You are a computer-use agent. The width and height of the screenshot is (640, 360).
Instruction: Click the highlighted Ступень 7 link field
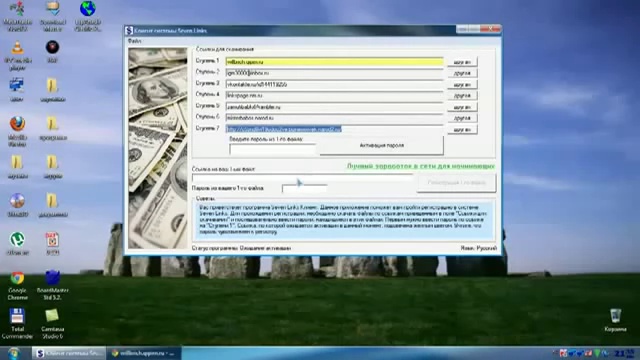pos(334,129)
